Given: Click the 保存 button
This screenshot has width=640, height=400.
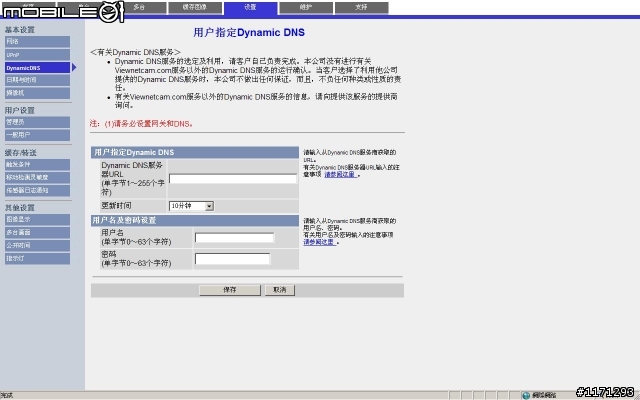Looking at the screenshot, I should [230, 290].
